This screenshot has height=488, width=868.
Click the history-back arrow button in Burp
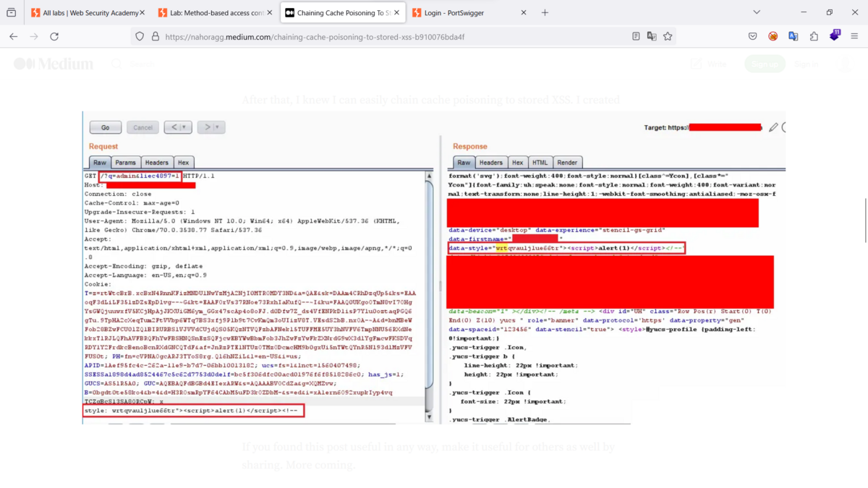177,127
